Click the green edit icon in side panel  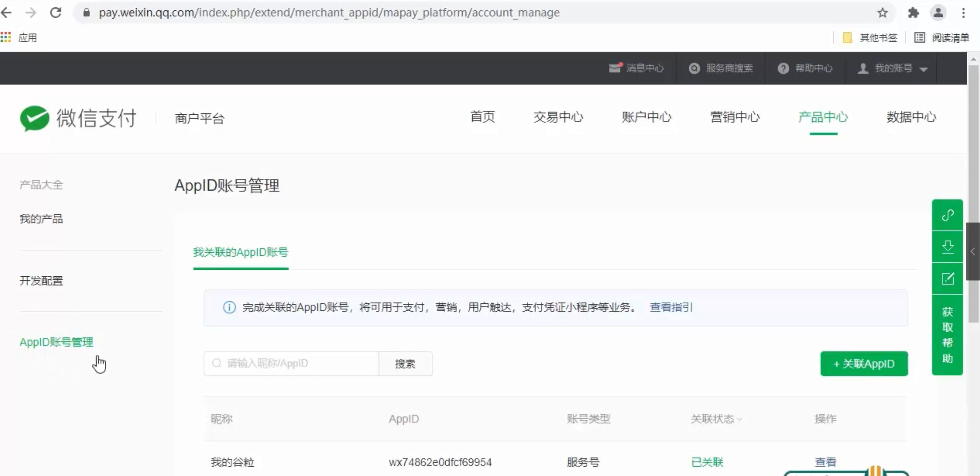click(948, 278)
